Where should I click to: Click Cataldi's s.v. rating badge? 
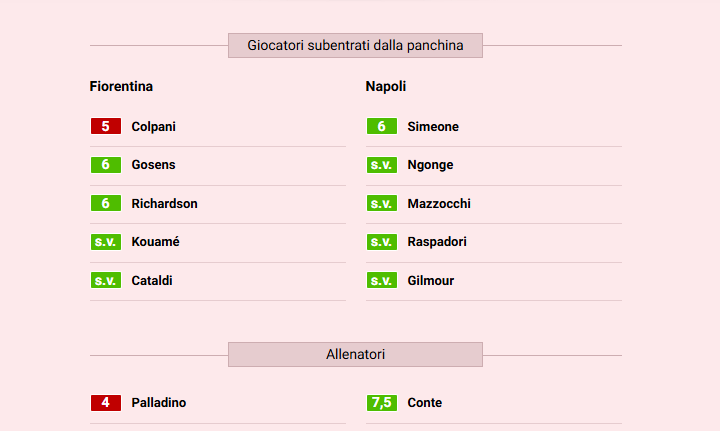(105, 281)
